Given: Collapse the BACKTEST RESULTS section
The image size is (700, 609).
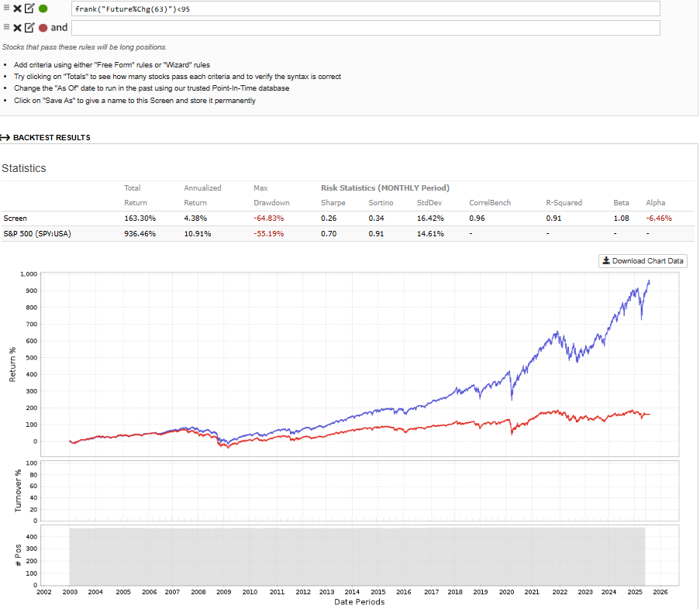Looking at the screenshot, I should (x=46, y=138).
